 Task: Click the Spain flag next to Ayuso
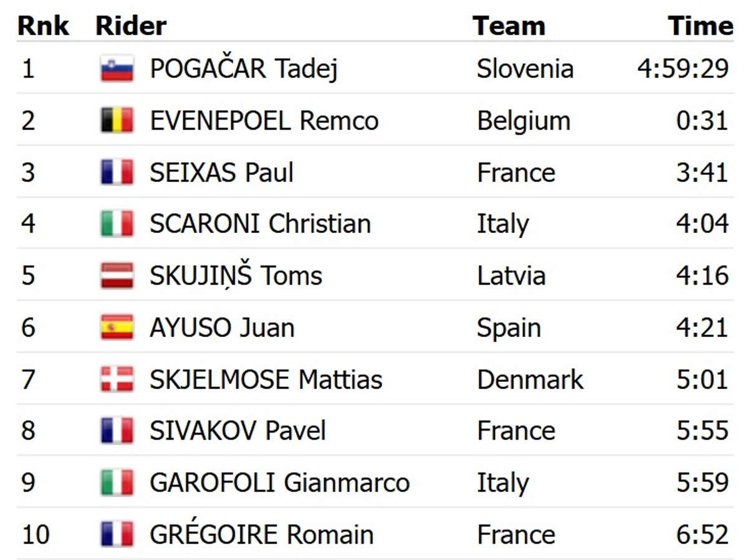(117, 328)
